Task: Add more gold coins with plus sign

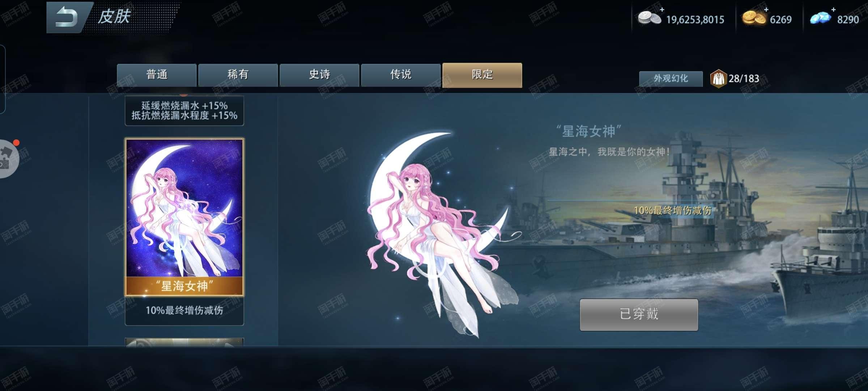Action: (x=766, y=9)
